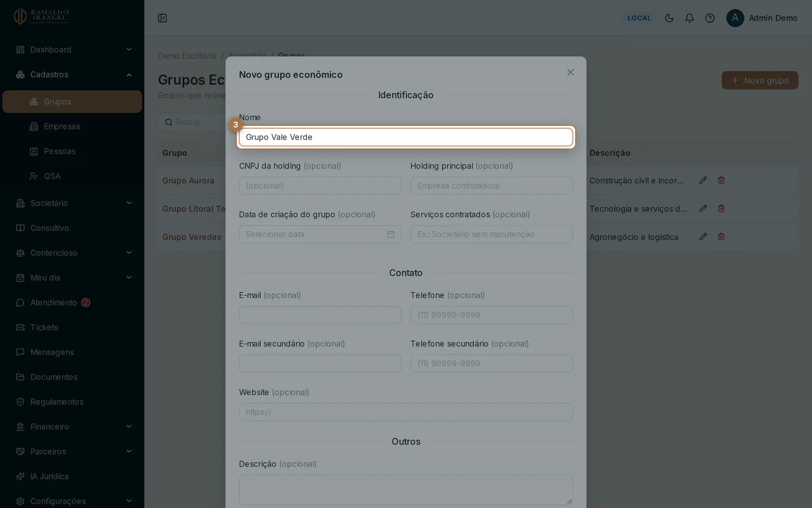The width and height of the screenshot is (812, 508).
Task: Expand the Parceiros chevron
Action: (129, 452)
